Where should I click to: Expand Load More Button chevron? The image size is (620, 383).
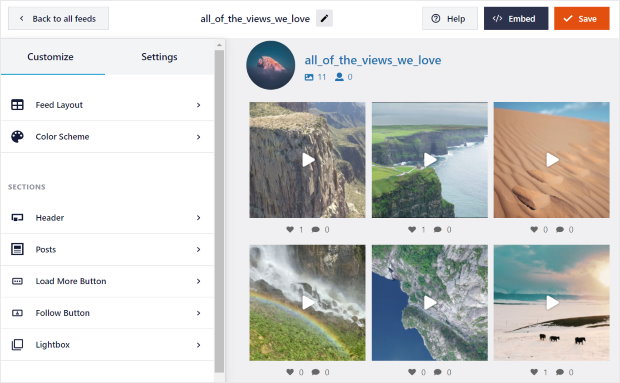pos(198,281)
